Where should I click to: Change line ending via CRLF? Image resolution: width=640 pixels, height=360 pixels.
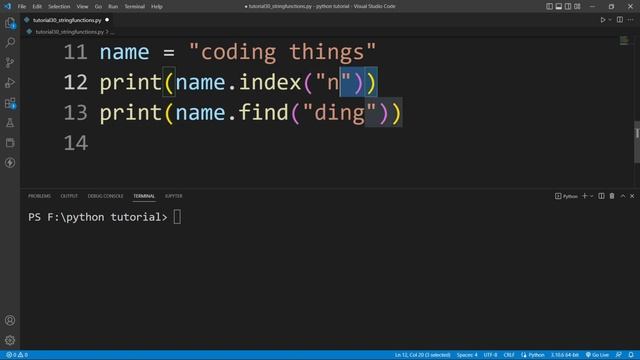509,355
